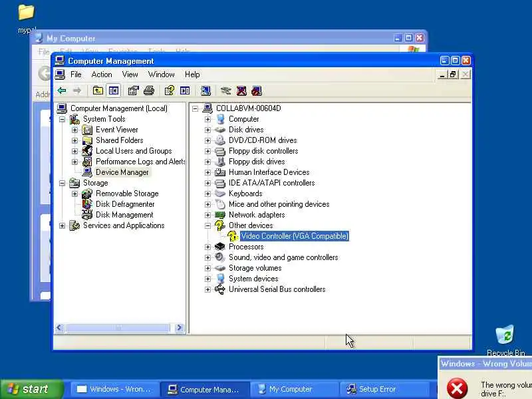Select the Floppy disk drives label
The height and width of the screenshot is (399, 532).
click(x=257, y=162)
